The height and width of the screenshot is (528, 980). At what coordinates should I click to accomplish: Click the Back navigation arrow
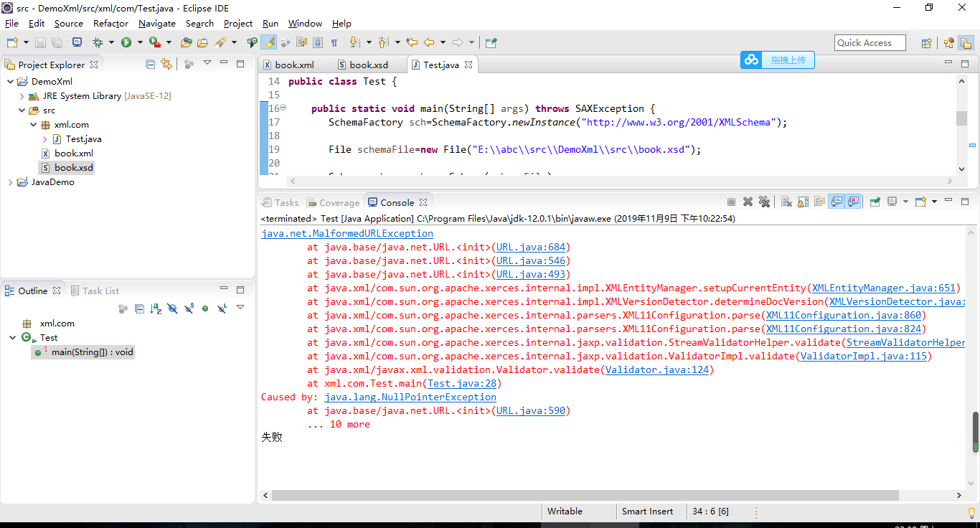(428, 43)
